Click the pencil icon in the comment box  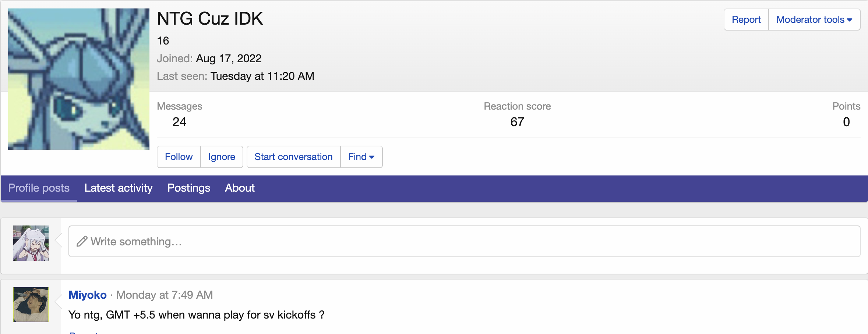[81, 242]
